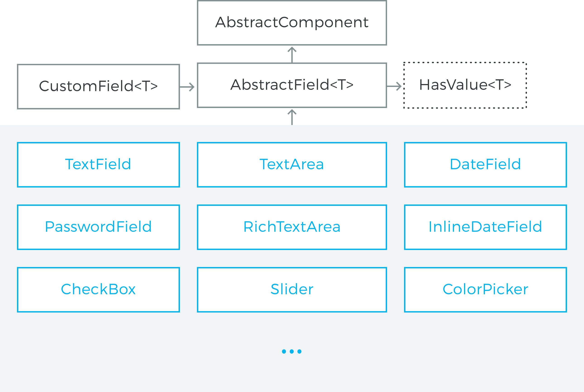Click the ColorPicker component box

(x=485, y=290)
